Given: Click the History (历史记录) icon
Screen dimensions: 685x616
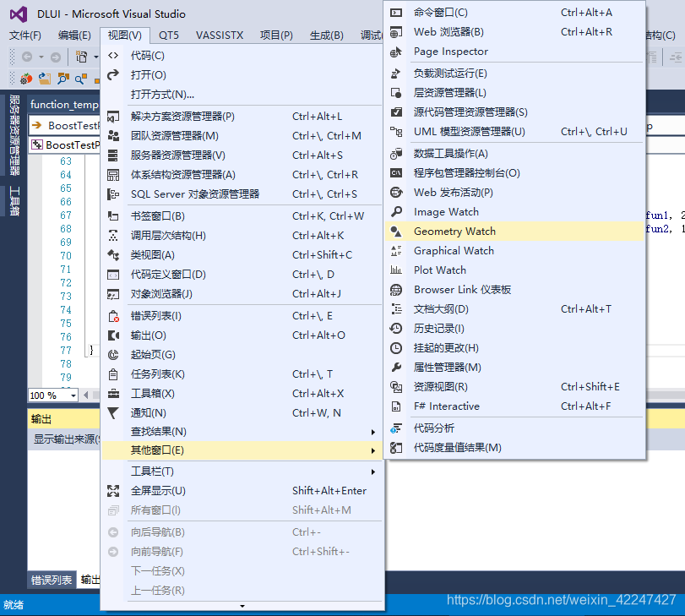Looking at the screenshot, I should coord(396,329).
